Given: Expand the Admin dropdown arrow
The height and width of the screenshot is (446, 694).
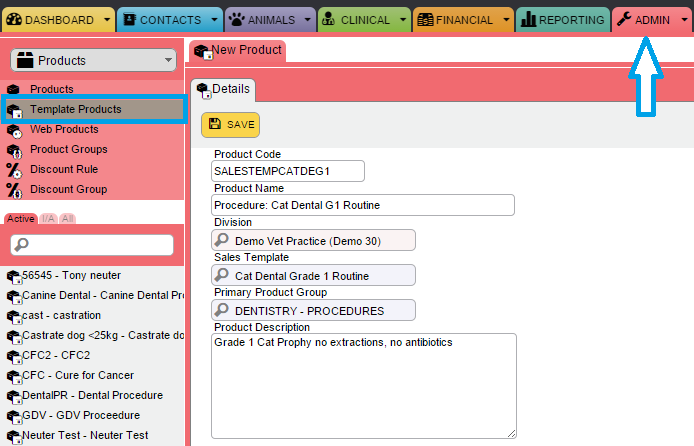Looking at the screenshot, I should 684,20.
